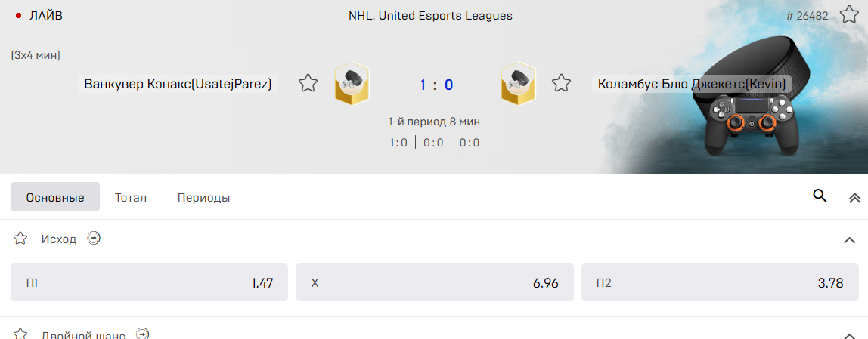Favorite Коламбус Блю Джекетс team with star icon
This screenshot has width=868, height=339.
(x=561, y=84)
